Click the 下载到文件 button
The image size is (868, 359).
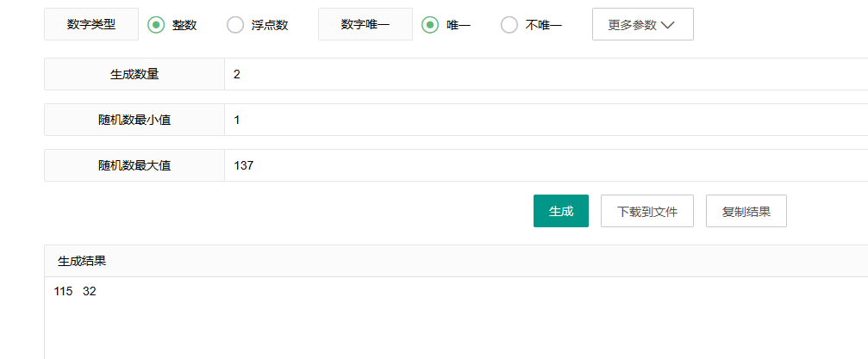647,211
